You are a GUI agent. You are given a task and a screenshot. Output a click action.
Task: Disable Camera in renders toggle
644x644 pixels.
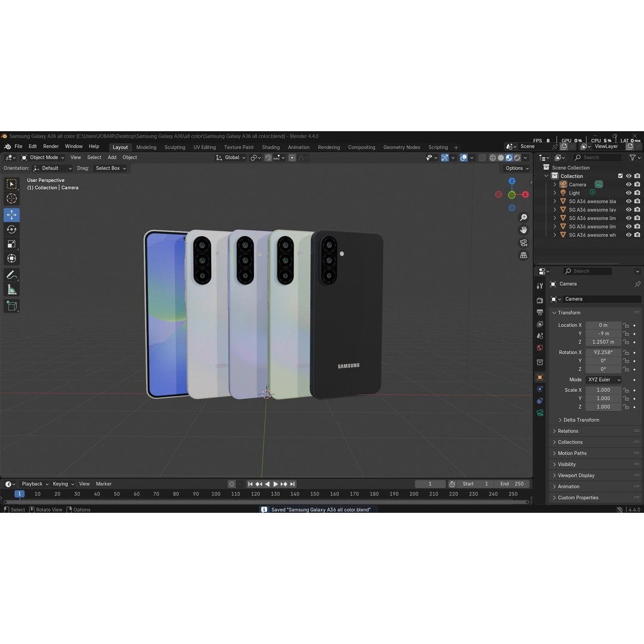(x=637, y=184)
